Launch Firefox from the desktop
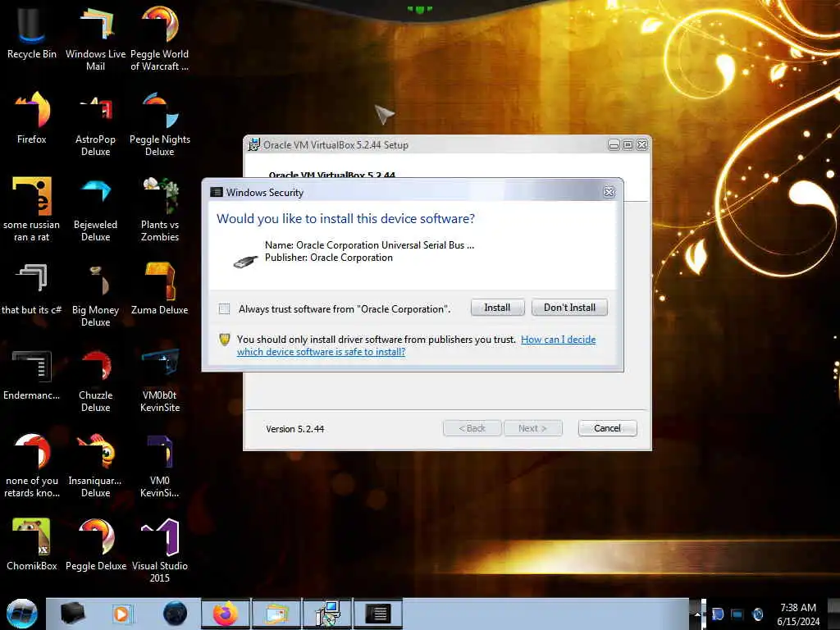840x630 pixels. click(x=32, y=118)
